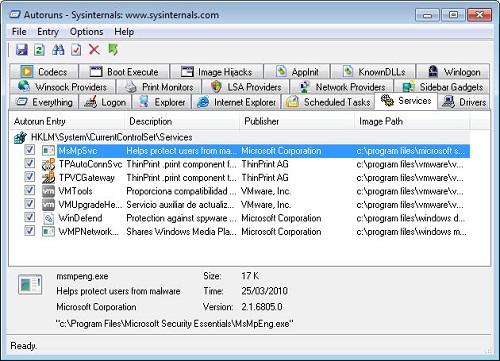Click the version 2.1.6805.0 value
Image resolution: width=500 pixels, height=361 pixels.
coord(262,307)
